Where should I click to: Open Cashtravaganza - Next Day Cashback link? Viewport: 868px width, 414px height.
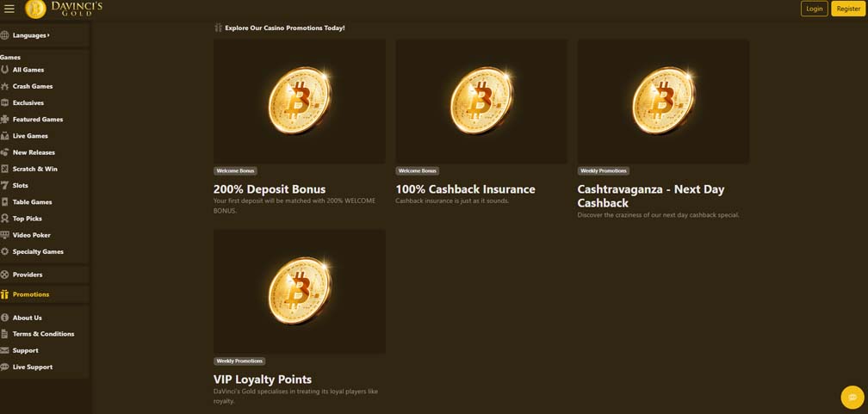(x=650, y=196)
